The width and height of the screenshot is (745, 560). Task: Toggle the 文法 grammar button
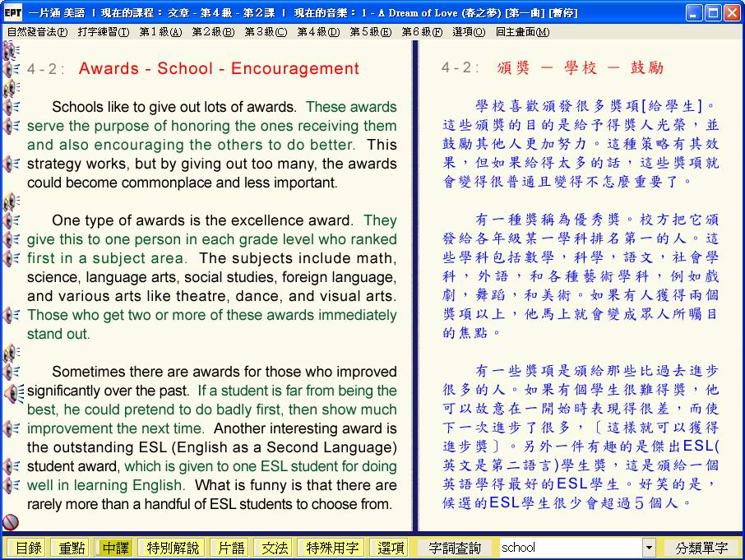tap(274, 548)
